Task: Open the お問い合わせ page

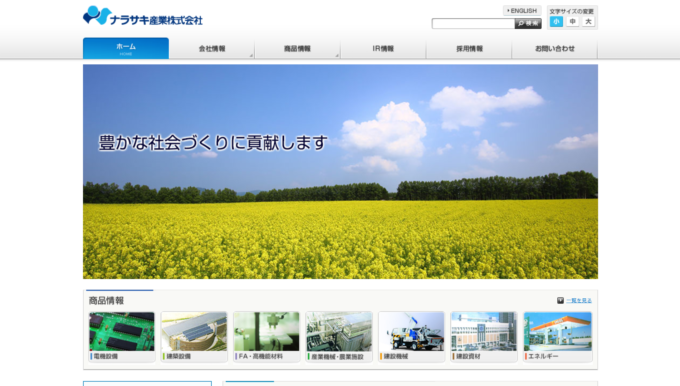Action: [555, 49]
